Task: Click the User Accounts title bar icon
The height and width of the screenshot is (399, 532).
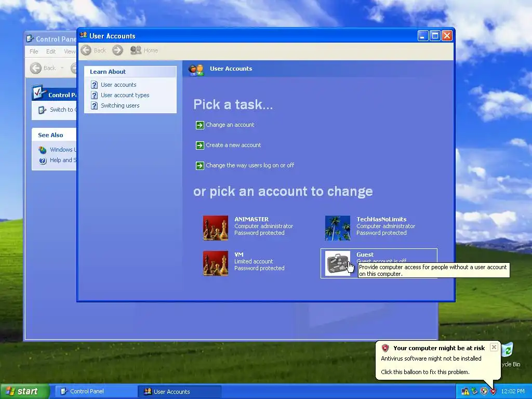Action: coord(84,35)
